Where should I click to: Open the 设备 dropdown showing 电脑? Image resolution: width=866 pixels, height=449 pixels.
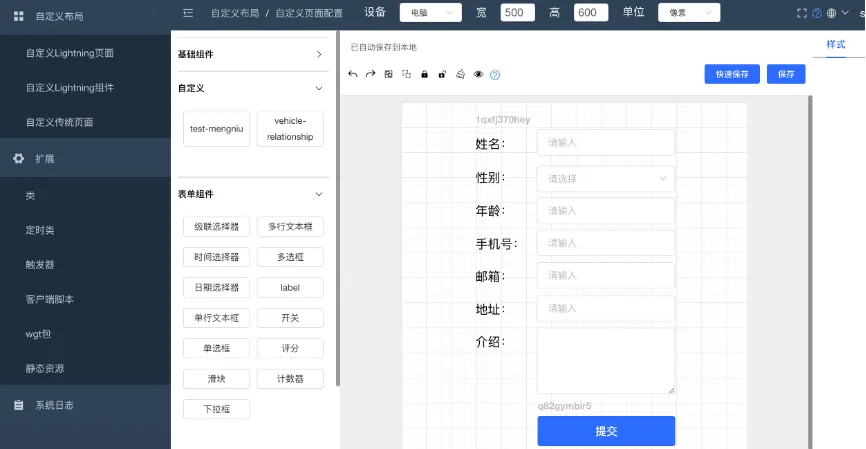click(x=431, y=13)
